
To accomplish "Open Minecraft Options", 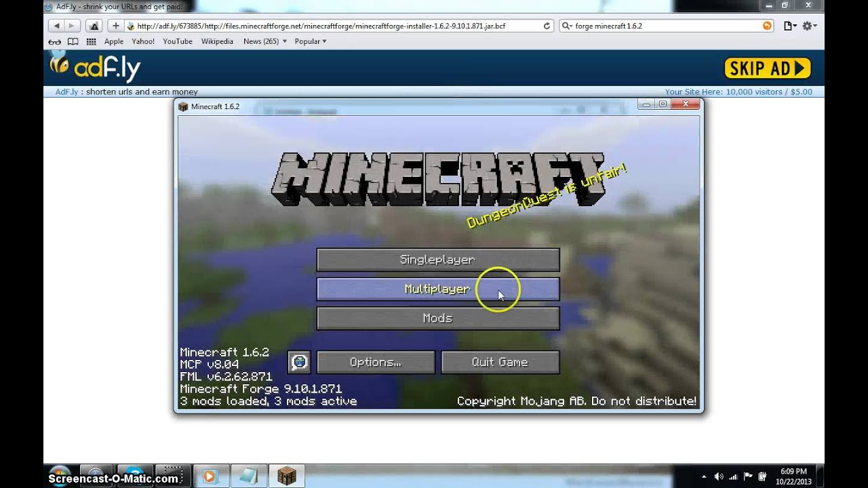I will coord(376,362).
